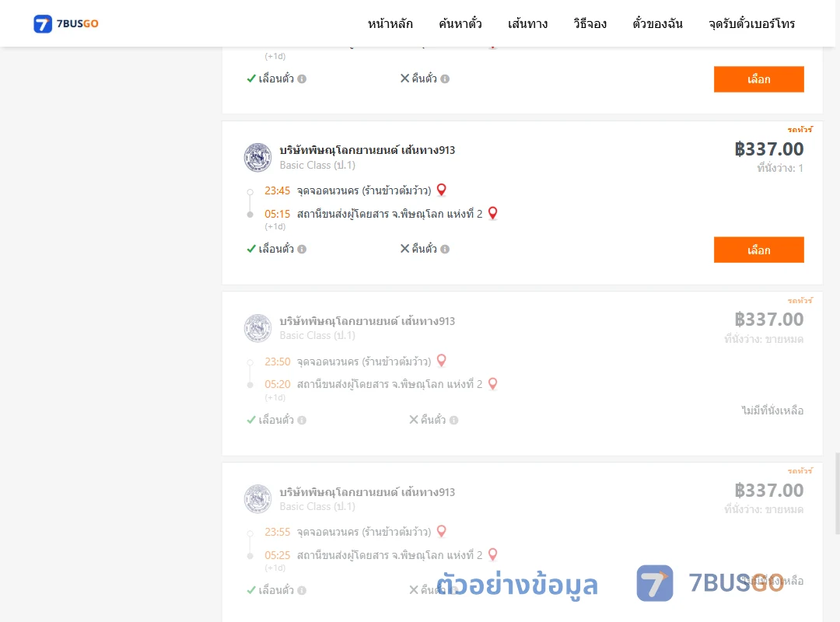Screen dimensions: 840x622
Task: Select the 23:45 trip with the เลือก button
Action: coord(758,250)
